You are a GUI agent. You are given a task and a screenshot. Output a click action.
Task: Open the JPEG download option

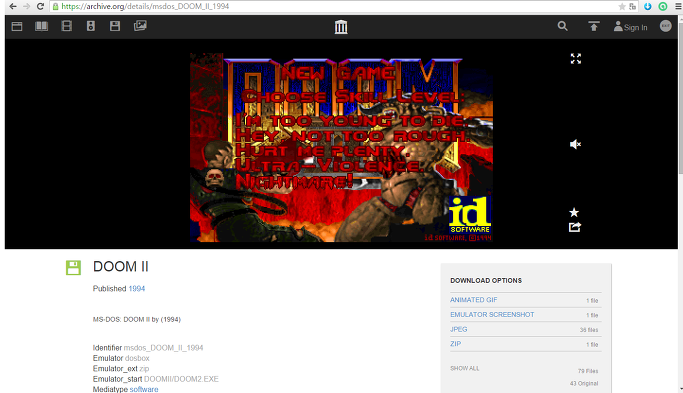pos(459,329)
